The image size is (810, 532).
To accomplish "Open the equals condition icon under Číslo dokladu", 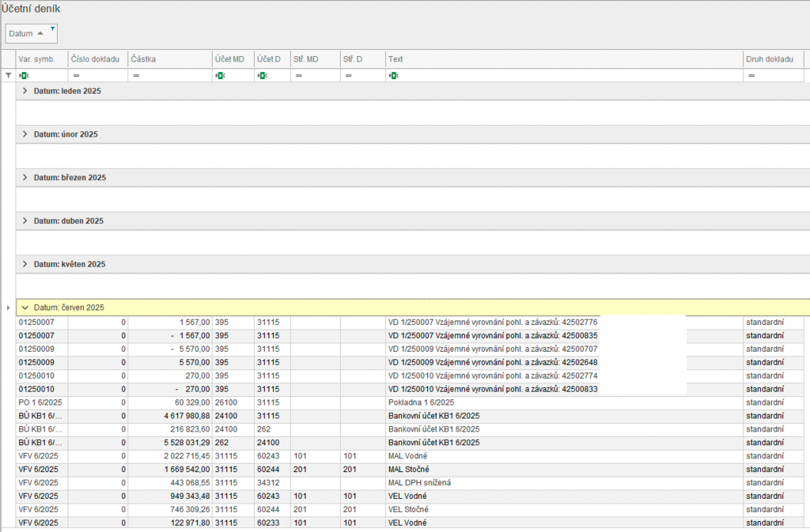I will pos(76,75).
